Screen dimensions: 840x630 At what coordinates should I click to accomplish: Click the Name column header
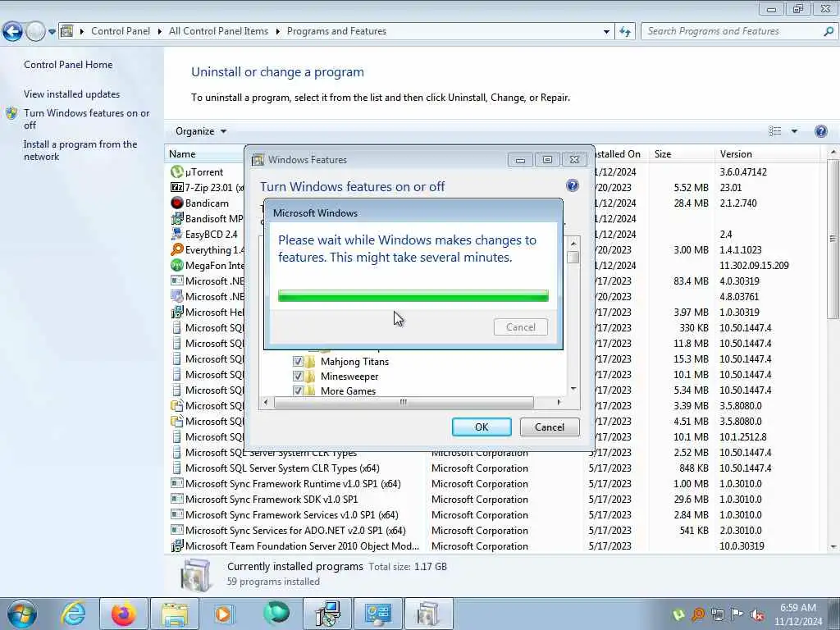point(204,153)
